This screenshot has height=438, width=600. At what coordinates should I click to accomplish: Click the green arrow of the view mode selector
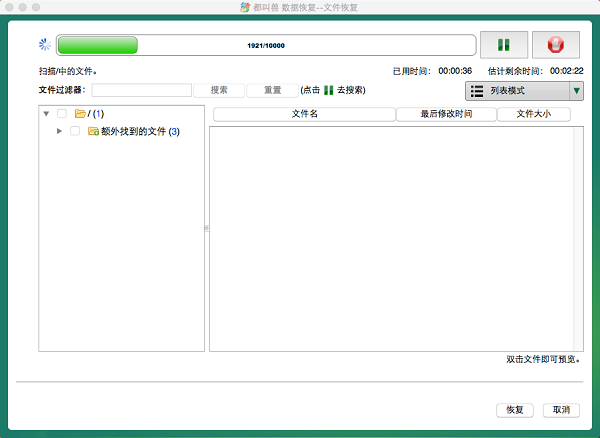[x=576, y=91]
